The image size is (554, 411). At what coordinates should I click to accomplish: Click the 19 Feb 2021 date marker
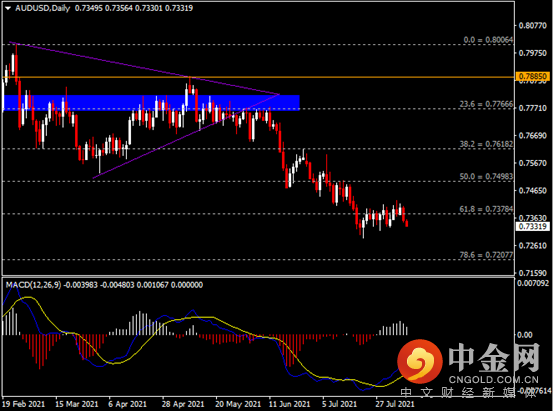tap(24, 404)
